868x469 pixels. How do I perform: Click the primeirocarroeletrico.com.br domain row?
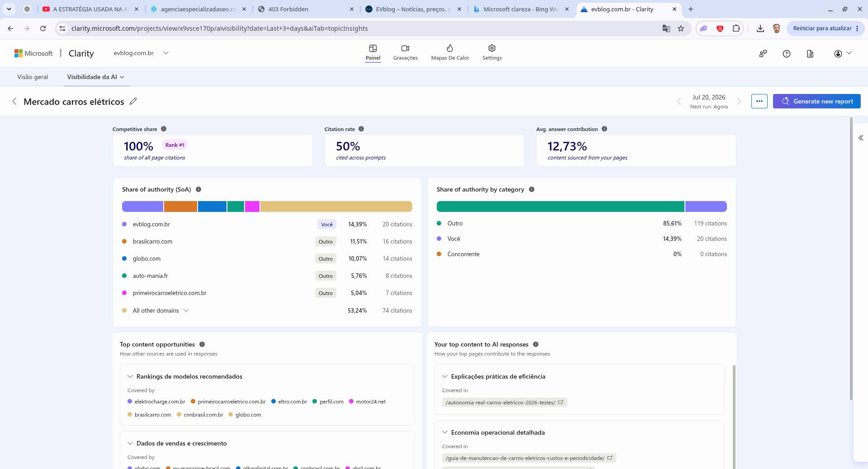coord(267,293)
